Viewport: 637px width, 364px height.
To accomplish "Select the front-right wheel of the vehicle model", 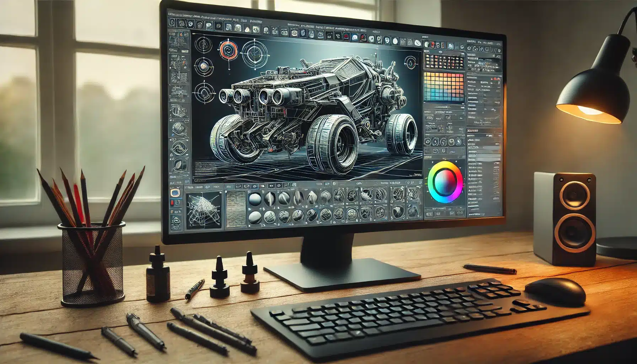I will [x=332, y=144].
